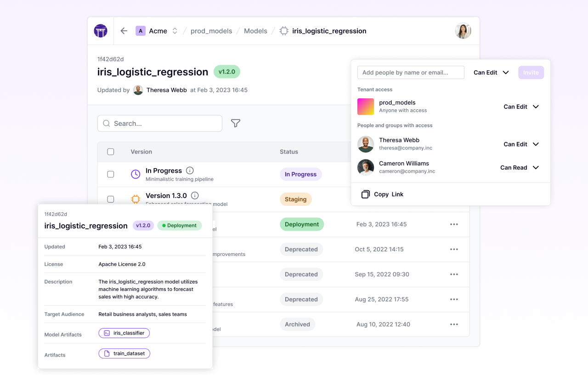Screen dimensions: 588x386
Task: Click the info icon next to In Progress version
Action: pos(190,170)
